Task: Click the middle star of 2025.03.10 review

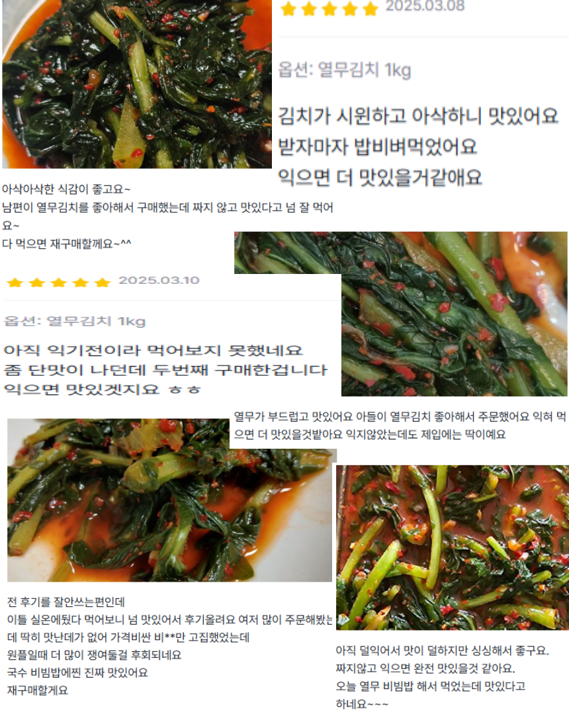Action: 59,283
